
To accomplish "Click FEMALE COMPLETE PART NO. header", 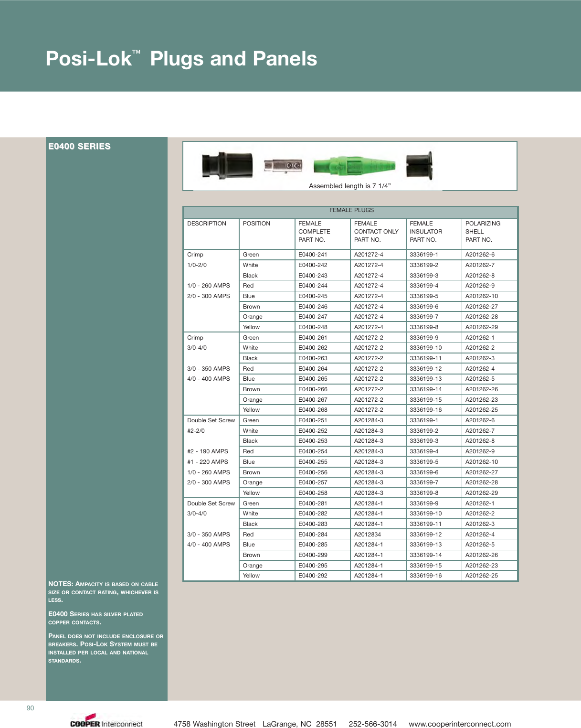I will (314, 232).
